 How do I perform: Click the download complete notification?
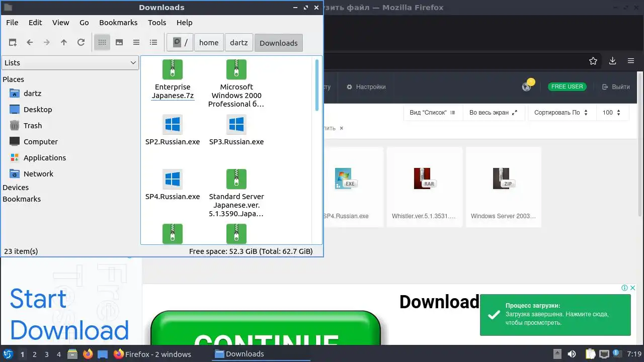point(555,315)
